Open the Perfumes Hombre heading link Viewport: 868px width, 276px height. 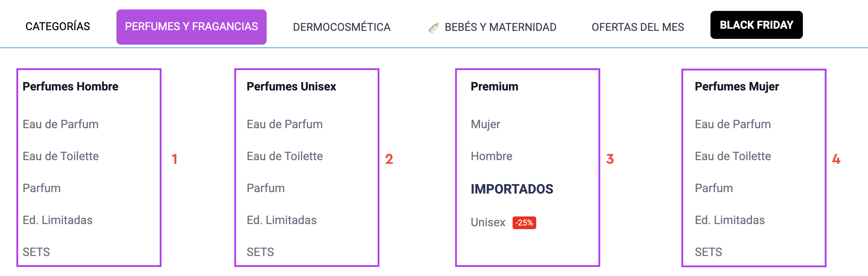(x=71, y=86)
